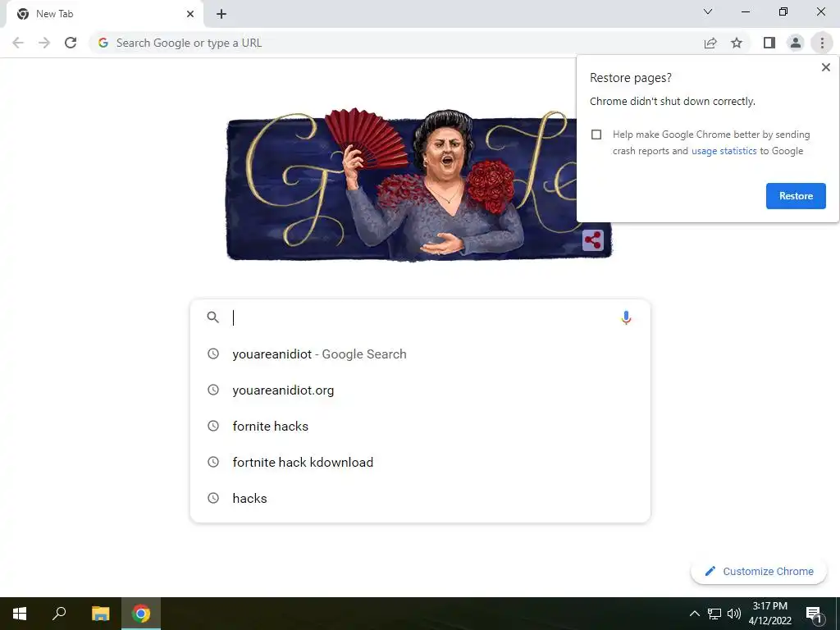
Task: Click Customize Chrome button
Action: coord(759,571)
